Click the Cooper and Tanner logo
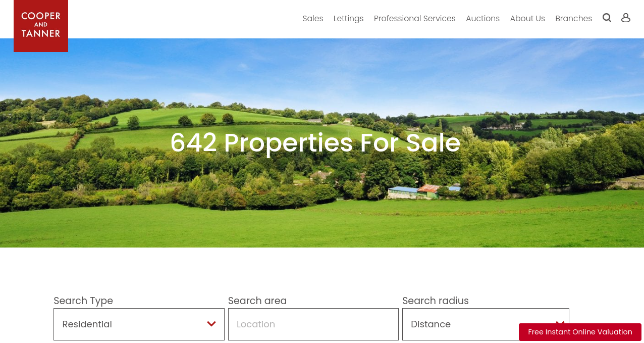This screenshot has width=644, height=343. click(x=41, y=26)
